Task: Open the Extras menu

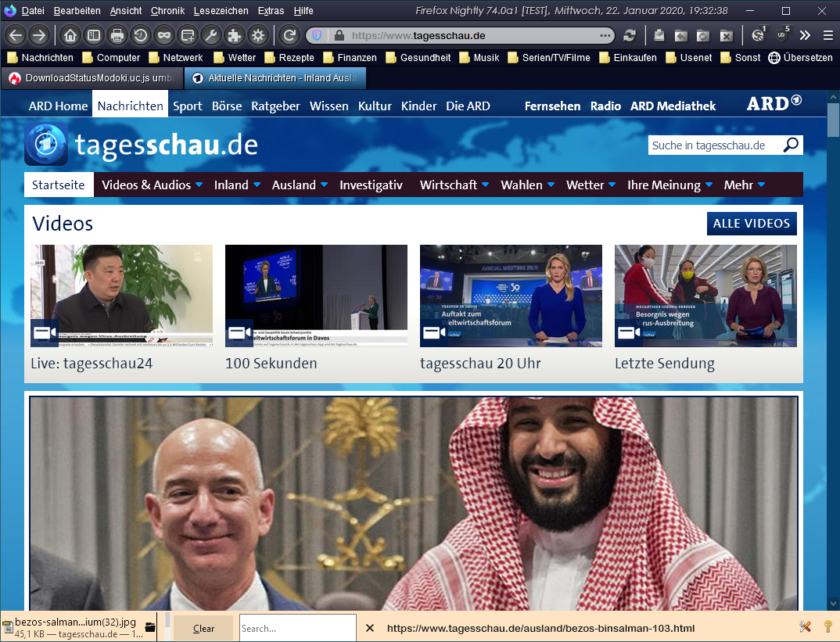Action: [x=271, y=11]
